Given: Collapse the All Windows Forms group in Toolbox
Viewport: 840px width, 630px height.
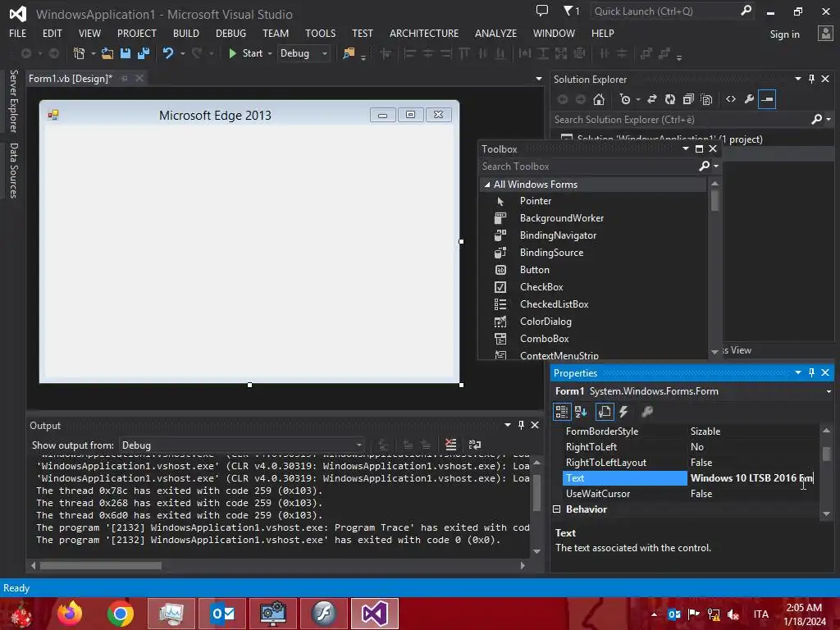Looking at the screenshot, I should (487, 185).
